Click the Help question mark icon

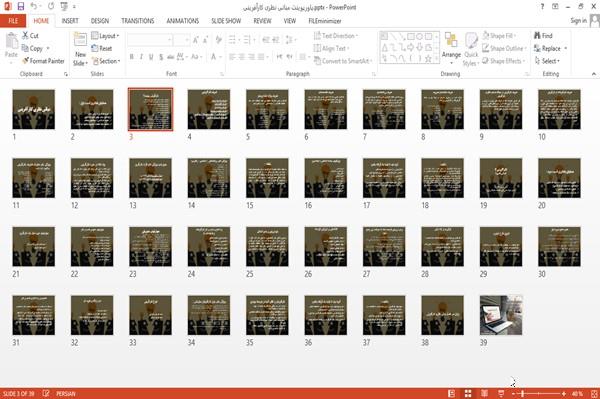[x=542, y=7]
